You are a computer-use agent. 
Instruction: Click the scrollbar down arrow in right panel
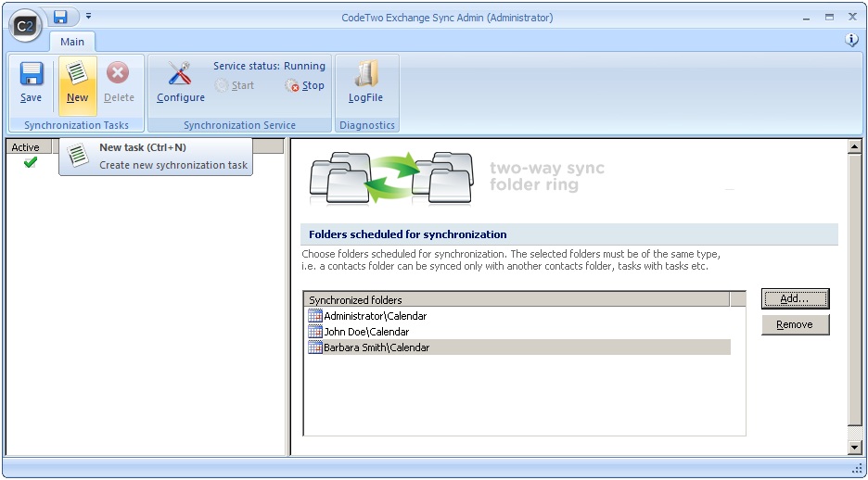click(x=854, y=448)
